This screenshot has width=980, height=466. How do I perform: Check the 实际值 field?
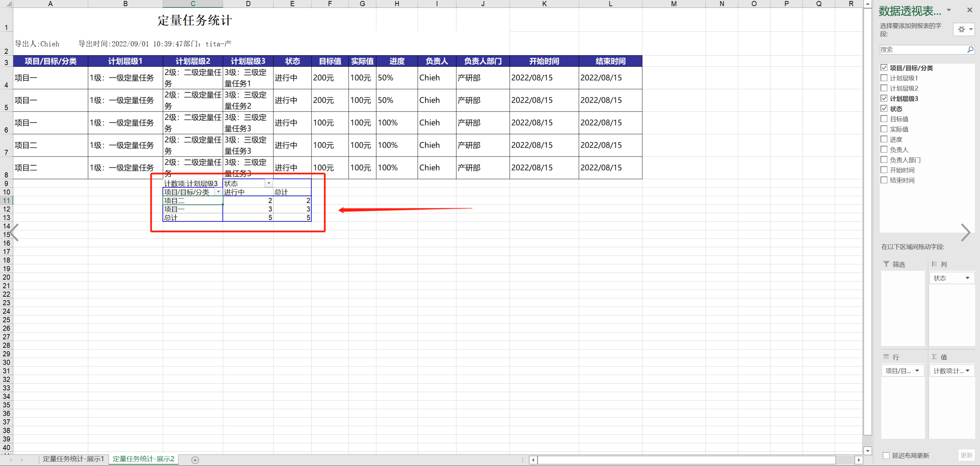click(x=884, y=129)
